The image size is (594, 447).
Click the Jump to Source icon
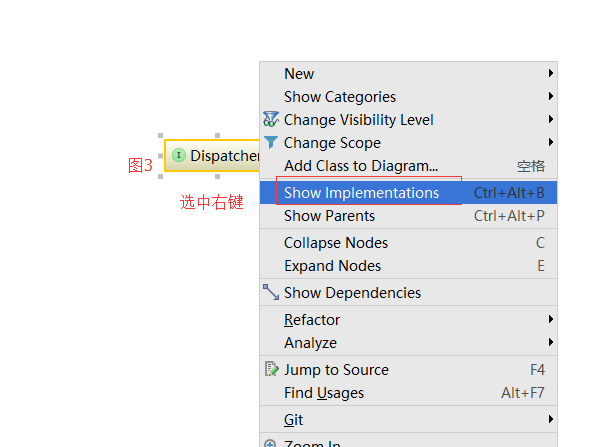tap(271, 369)
